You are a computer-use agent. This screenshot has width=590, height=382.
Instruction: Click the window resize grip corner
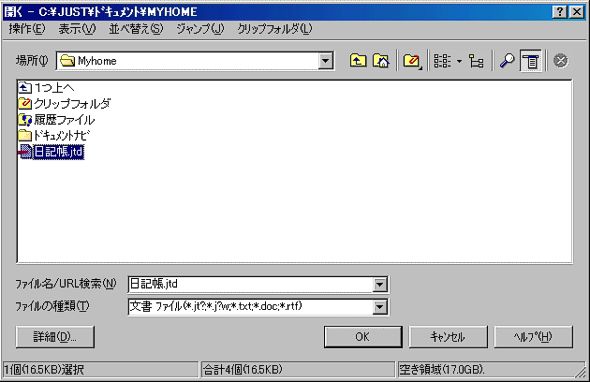pos(581,372)
